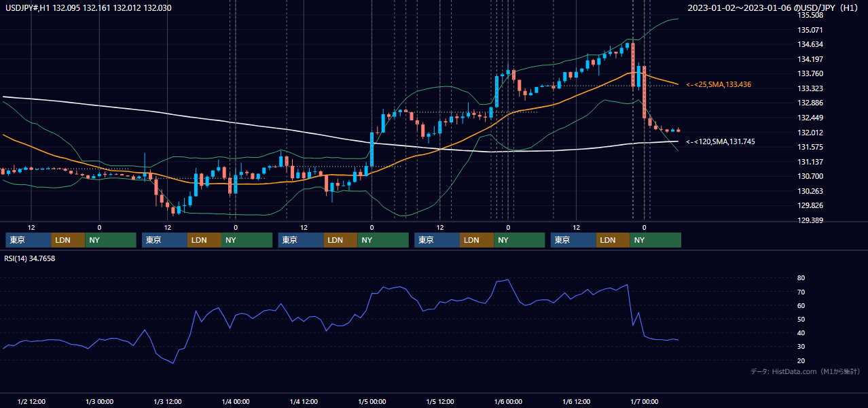
Task: Select the rightmost LDN session box
Action: pyautogui.click(x=614, y=240)
